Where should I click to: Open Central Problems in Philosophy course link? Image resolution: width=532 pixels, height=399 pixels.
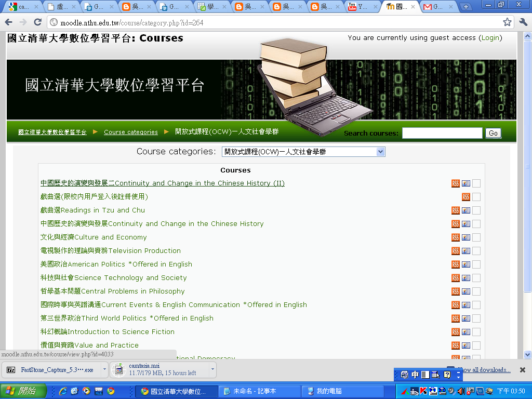113,291
